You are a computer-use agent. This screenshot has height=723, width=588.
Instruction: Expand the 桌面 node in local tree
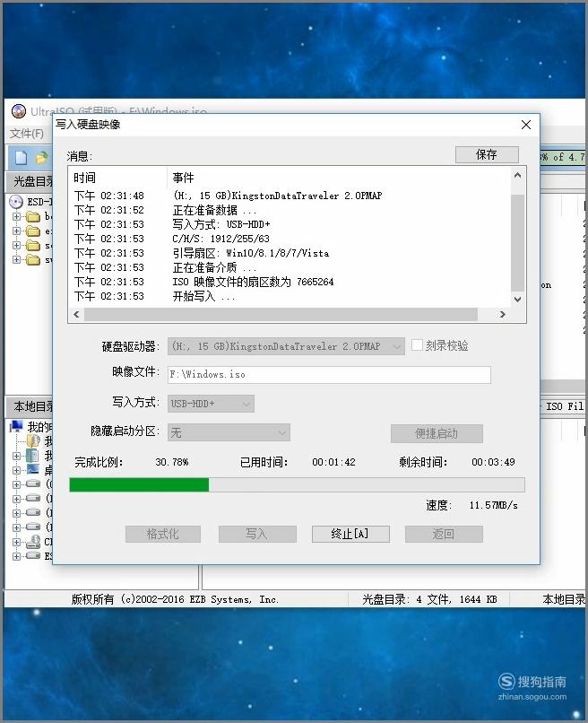17,470
